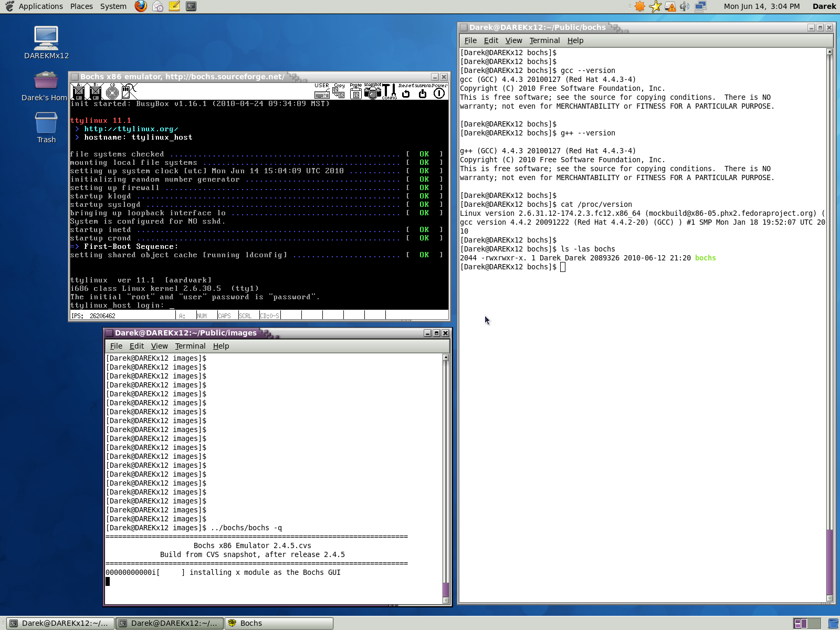Open Help menu in bochs terminal window
The image size is (840, 630).
pyautogui.click(x=575, y=40)
